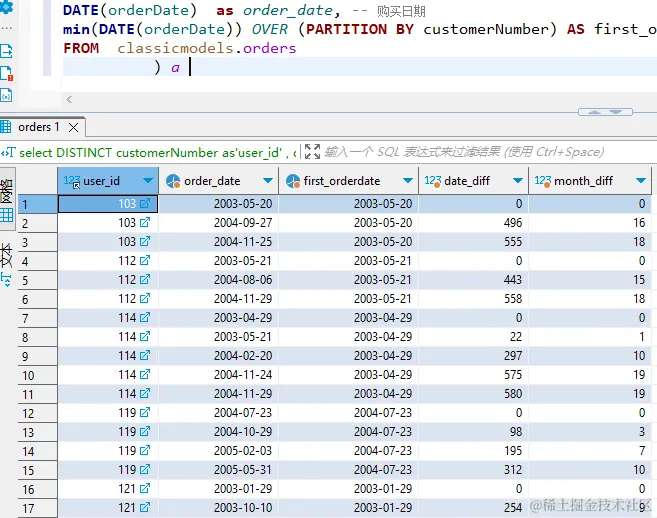Open the link icon for user 114 in row 9
Screen dimensions: 657x518
(145, 356)
